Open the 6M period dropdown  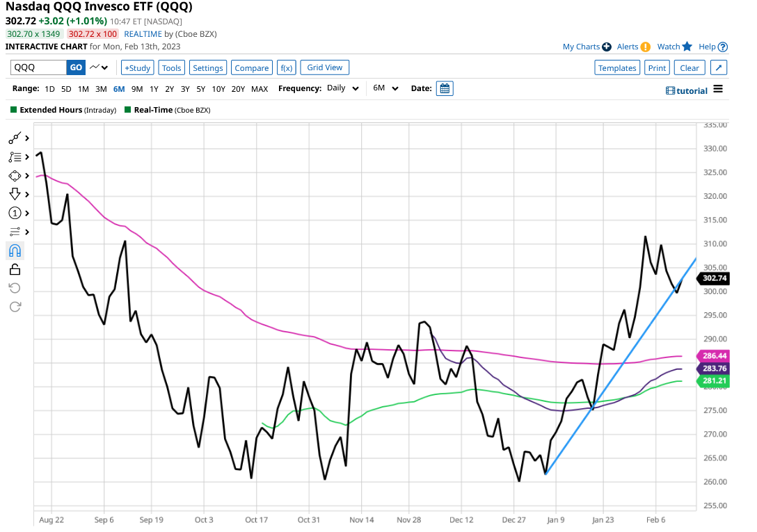[385, 88]
